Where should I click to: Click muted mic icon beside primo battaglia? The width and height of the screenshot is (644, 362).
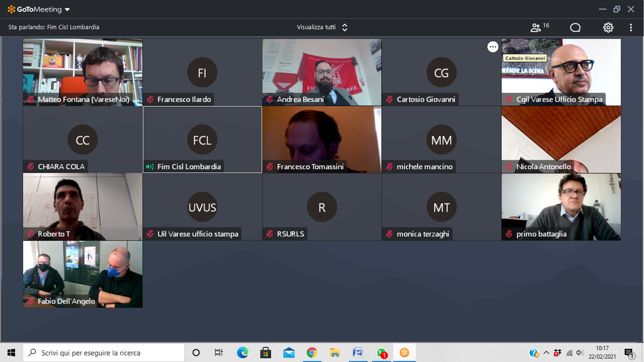coord(509,234)
